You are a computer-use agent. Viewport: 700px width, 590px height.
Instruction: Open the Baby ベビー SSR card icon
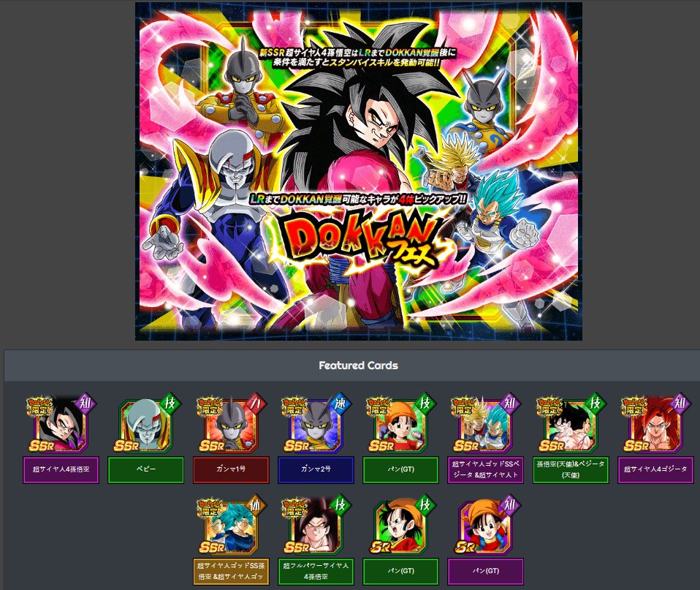point(146,424)
